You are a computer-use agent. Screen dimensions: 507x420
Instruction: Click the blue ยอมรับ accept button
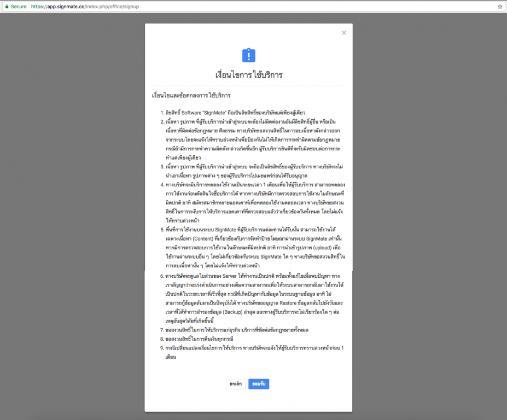click(259, 384)
